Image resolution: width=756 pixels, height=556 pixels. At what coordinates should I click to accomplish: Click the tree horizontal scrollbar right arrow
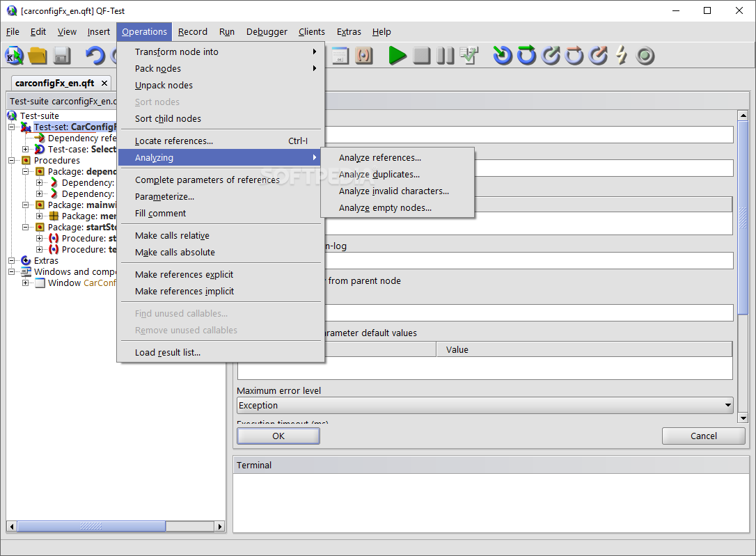[220, 527]
